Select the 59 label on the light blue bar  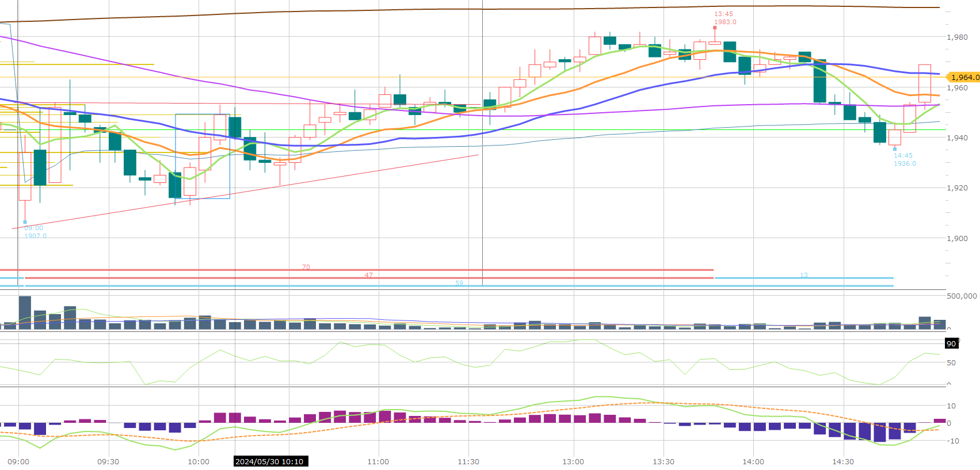coord(459,283)
